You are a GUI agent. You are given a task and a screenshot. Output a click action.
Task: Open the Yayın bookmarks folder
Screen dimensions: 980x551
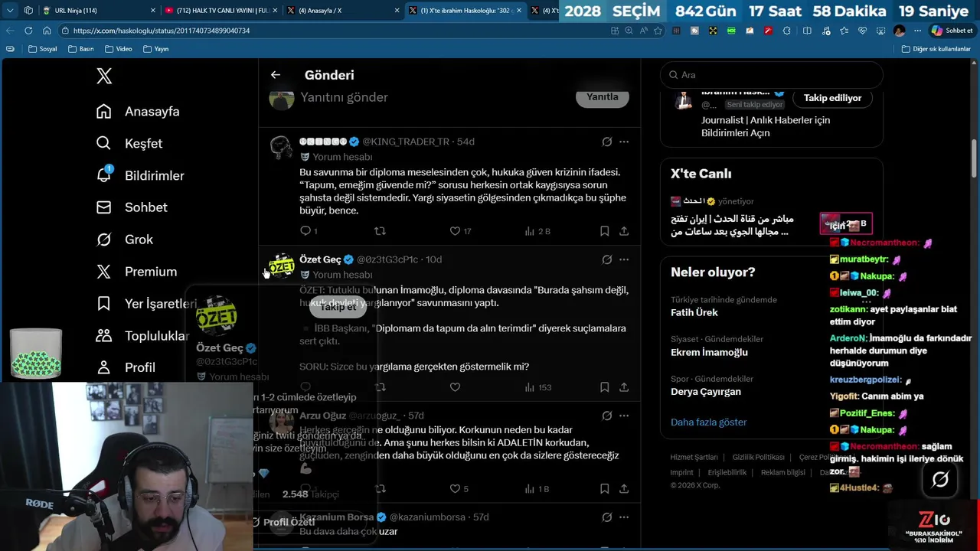[x=155, y=49]
